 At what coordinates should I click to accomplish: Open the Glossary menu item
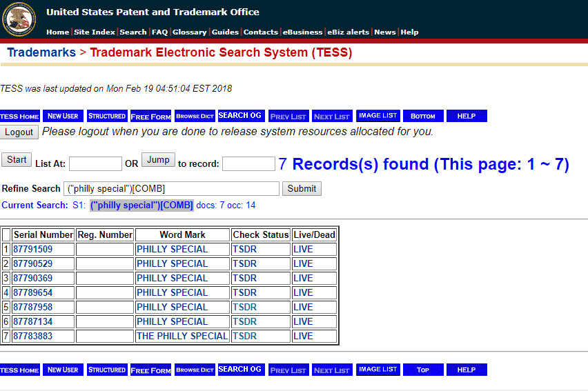[189, 32]
